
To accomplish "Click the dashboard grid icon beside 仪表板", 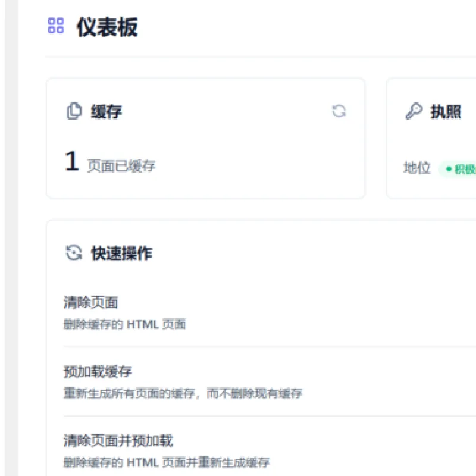I will pos(56,26).
